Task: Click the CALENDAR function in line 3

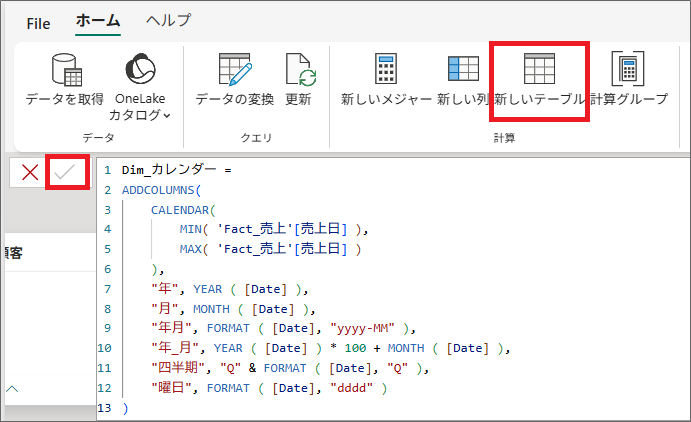Action: click(x=183, y=210)
